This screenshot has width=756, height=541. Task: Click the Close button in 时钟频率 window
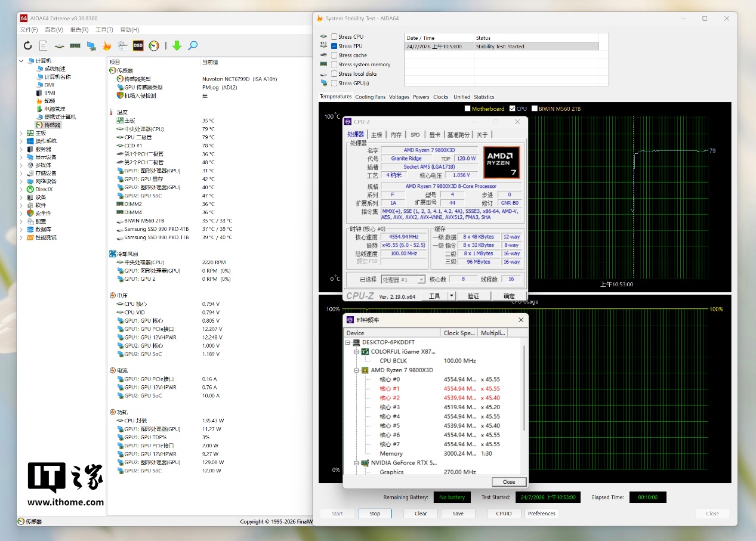(509, 482)
